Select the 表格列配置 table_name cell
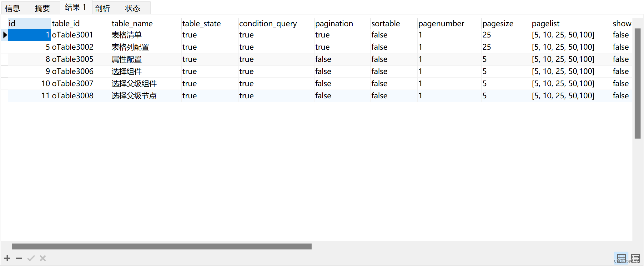 146,47
